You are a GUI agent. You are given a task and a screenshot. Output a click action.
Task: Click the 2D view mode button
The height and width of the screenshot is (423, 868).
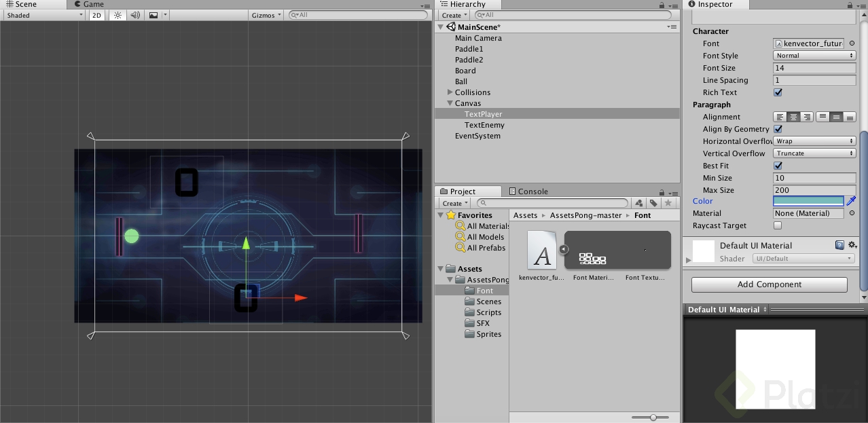pyautogui.click(x=97, y=15)
